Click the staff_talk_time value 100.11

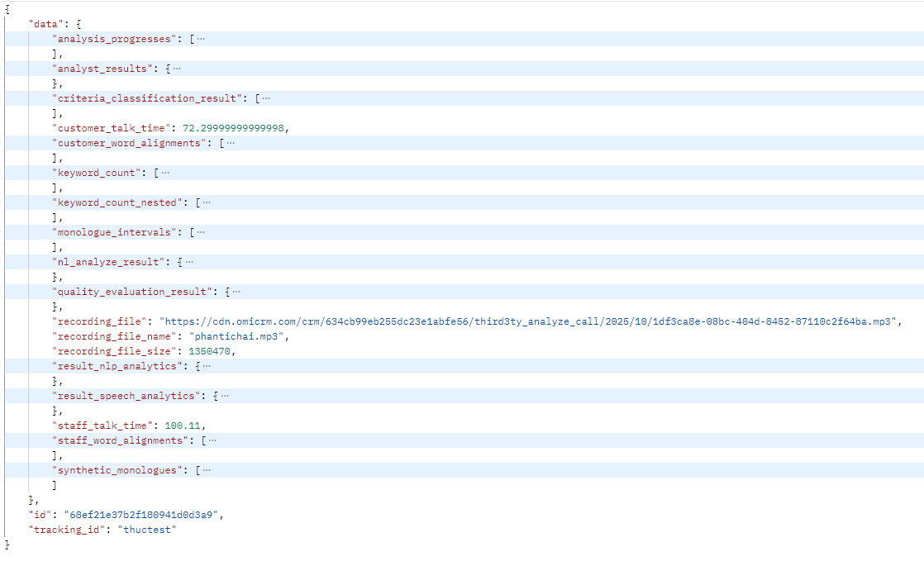pyautogui.click(x=183, y=426)
